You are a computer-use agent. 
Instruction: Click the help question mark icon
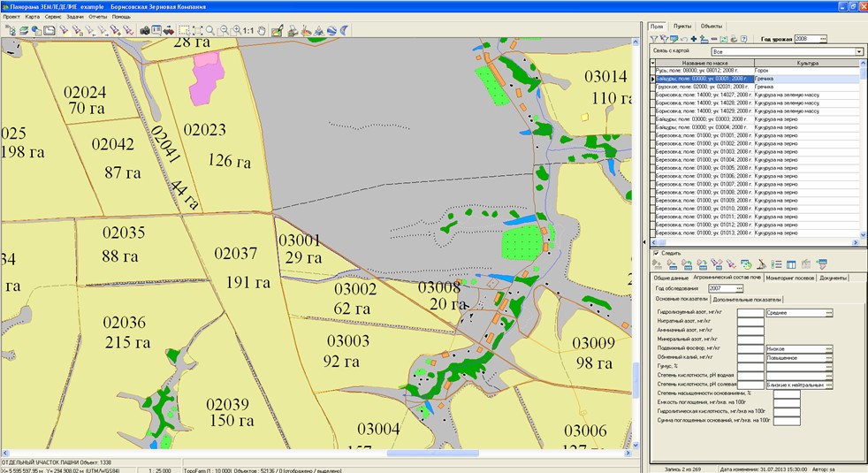[x=744, y=40]
